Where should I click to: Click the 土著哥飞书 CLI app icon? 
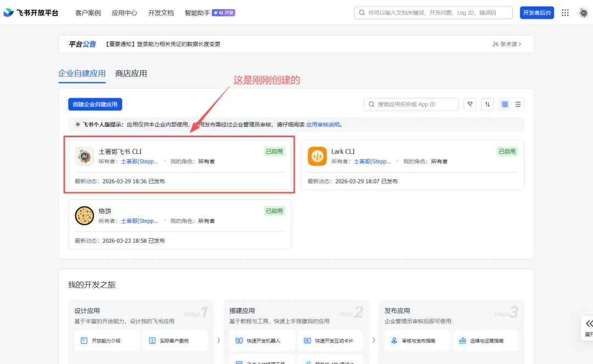pyautogui.click(x=85, y=156)
